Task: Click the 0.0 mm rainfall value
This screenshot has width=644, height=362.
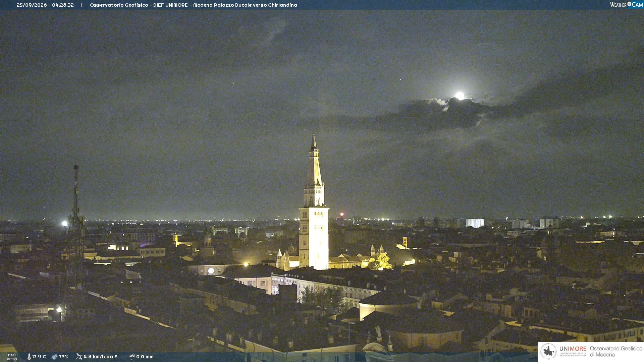Action: click(x=145, y=357)
